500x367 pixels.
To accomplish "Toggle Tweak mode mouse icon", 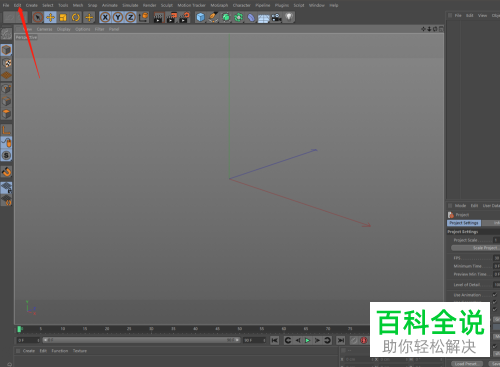I will [x=6, y=143].
